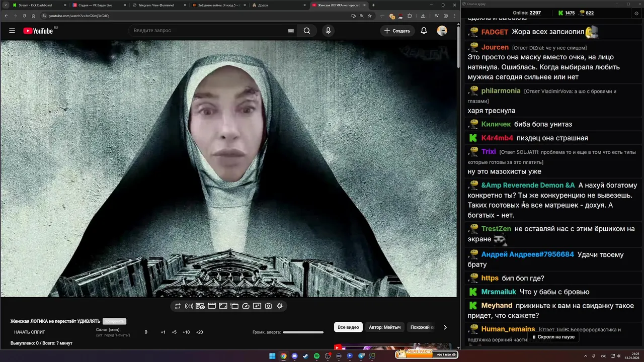Switch to the Telegram: View @uniannet tab

point(158,5)
